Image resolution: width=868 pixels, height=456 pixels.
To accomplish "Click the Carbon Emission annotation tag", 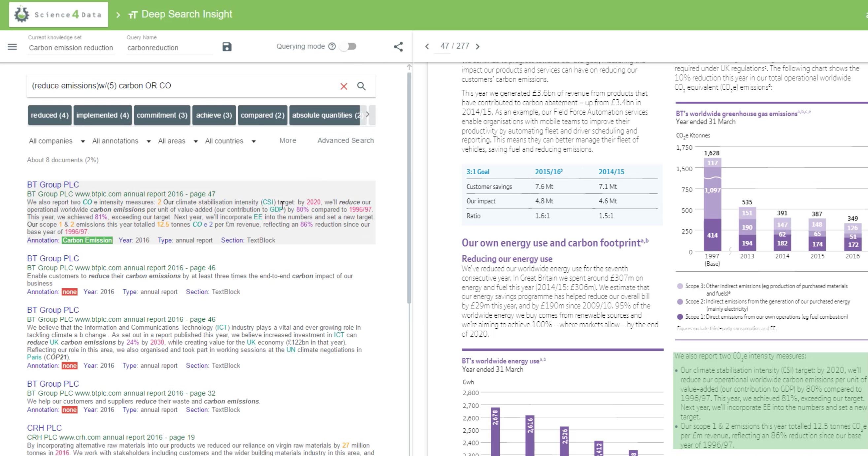I will tap(87, 240).
